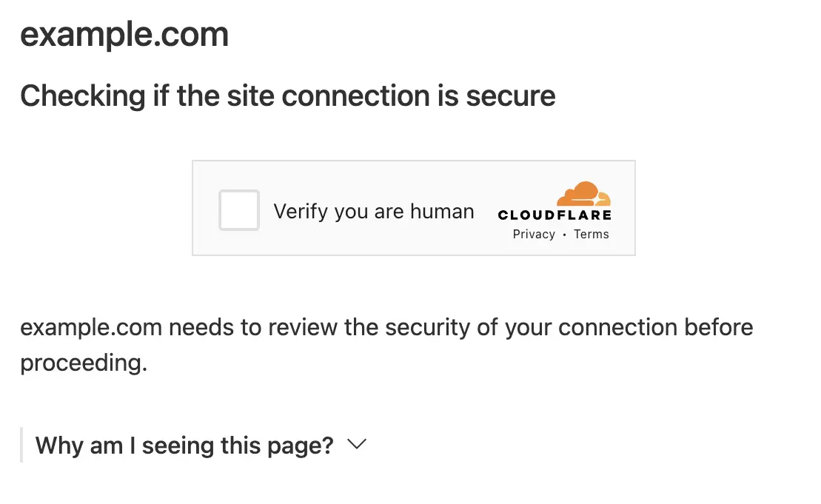Check the Verify you are human checkbox
821x504 pixels.
pos(239,210)
